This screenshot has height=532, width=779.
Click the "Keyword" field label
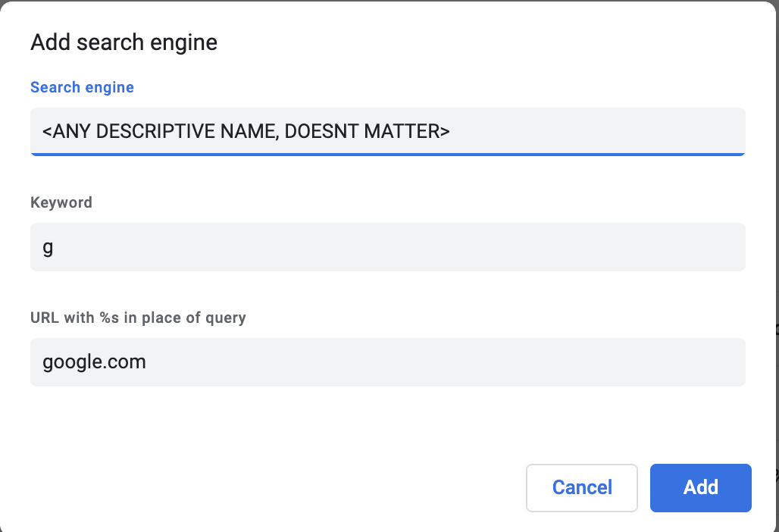(x=61, y=202)
